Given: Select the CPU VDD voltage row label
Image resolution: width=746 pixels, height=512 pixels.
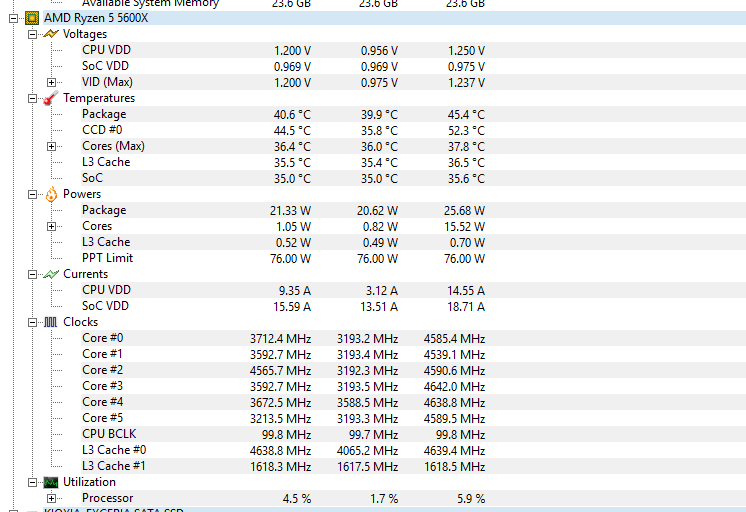Looking at the screenshot, I should pos(106,50).
